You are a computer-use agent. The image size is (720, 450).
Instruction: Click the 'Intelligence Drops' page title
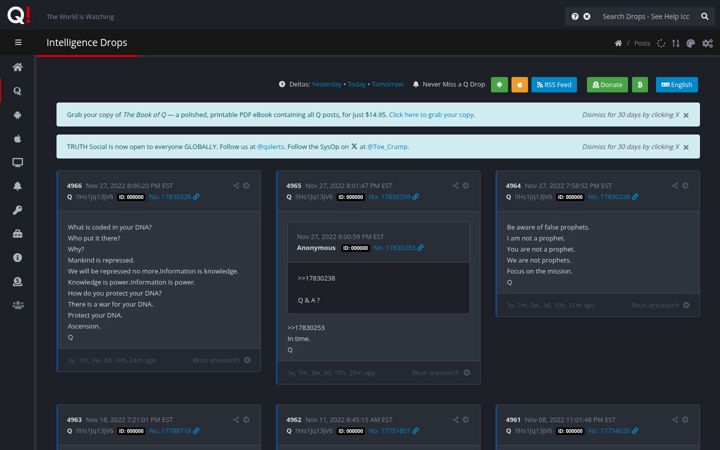[87, 42]
